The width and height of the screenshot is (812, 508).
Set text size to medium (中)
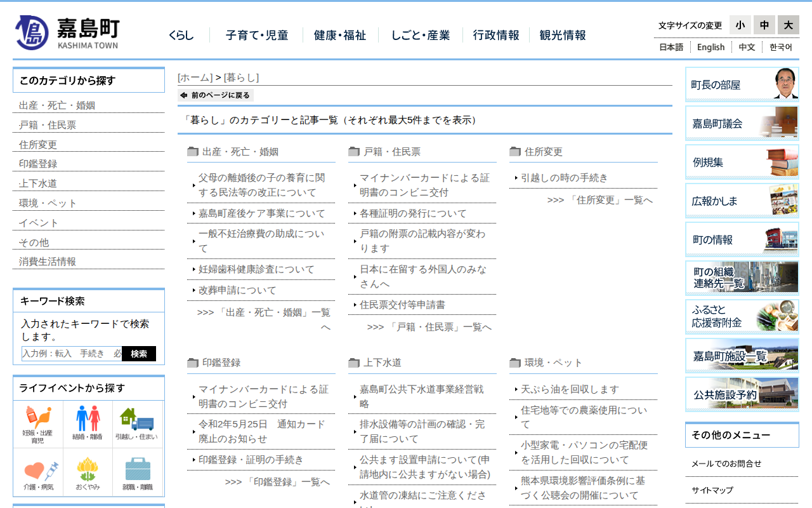click(x=764, y=25)
